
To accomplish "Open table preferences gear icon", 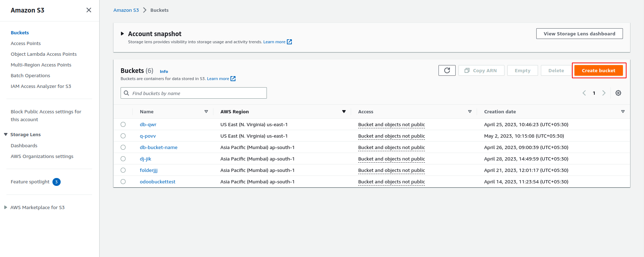I will point(618,93).
